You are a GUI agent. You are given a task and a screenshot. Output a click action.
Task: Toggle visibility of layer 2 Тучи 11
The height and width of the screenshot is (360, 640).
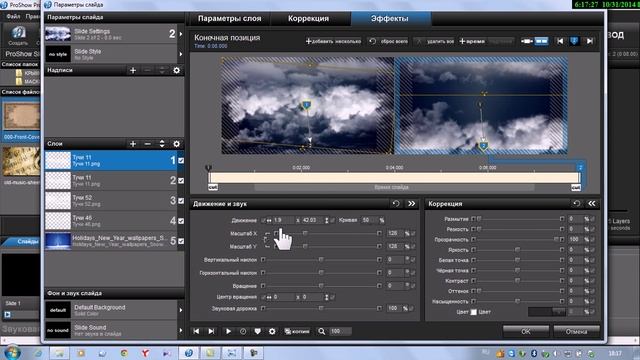tap(181, 180)
